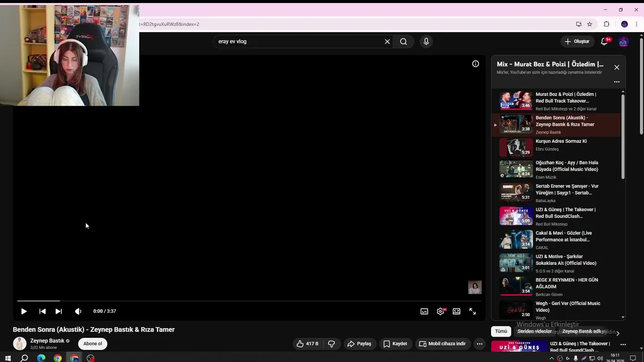Open Google Chrome from the taskbar
Screen dimensions: 644x362
coord(58,358)
